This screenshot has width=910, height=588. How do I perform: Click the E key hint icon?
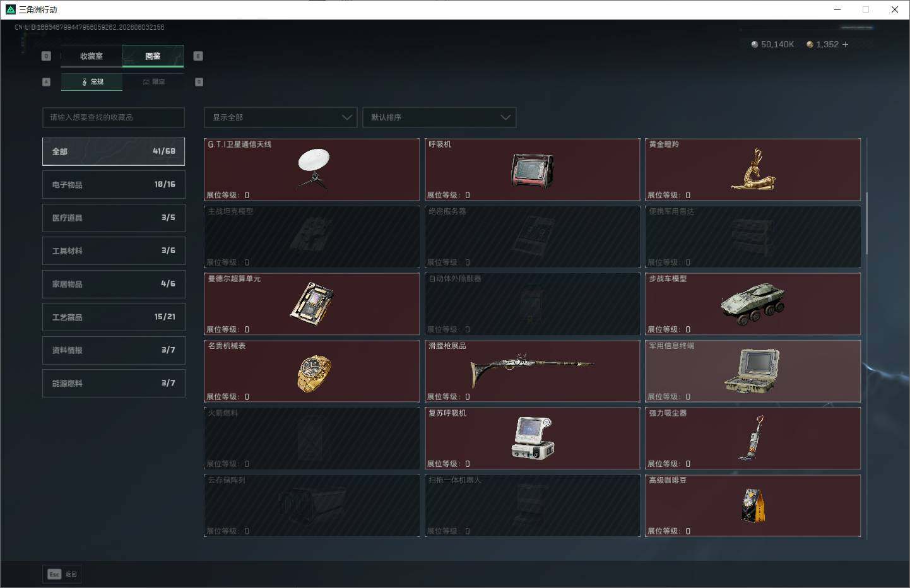198,56
